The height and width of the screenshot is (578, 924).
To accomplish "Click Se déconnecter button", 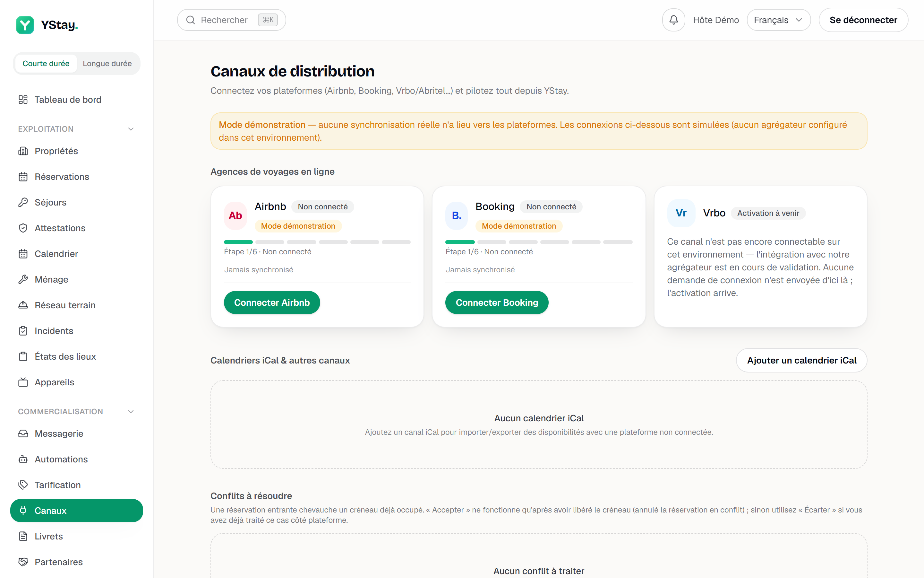I will (x=863, y=20).
